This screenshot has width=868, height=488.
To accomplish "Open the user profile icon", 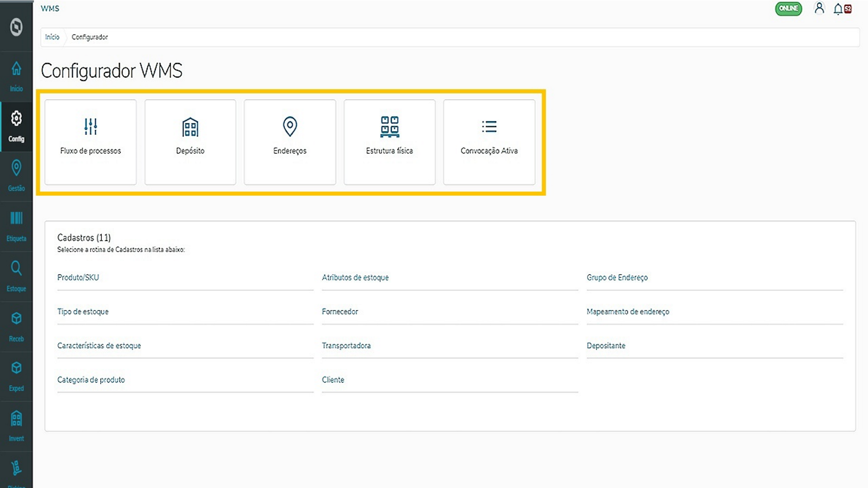I will [x=820, y=9].
